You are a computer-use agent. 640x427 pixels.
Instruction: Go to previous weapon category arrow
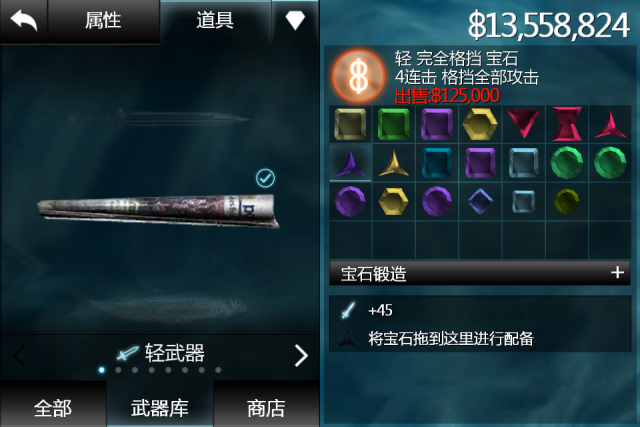[19, 356]
